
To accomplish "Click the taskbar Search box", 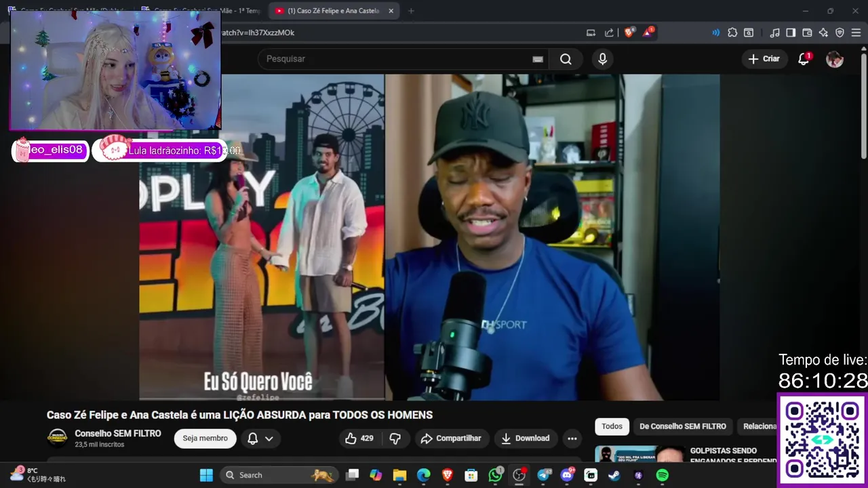I will (278, 475).
